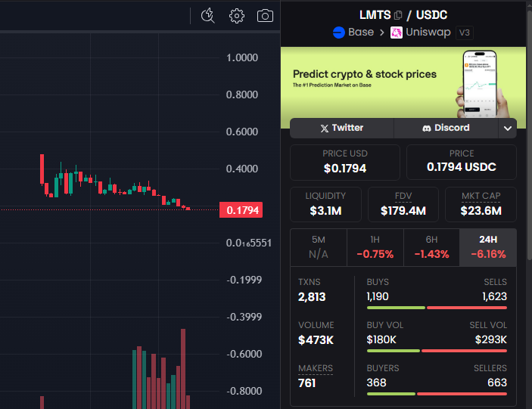532x409 pixels.
Task: Take a chart snapshot with camera icon
Action: [265, 16]
